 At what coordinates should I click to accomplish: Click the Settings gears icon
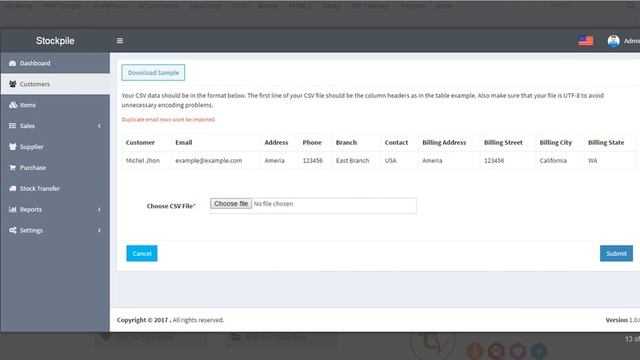(13, 230)
